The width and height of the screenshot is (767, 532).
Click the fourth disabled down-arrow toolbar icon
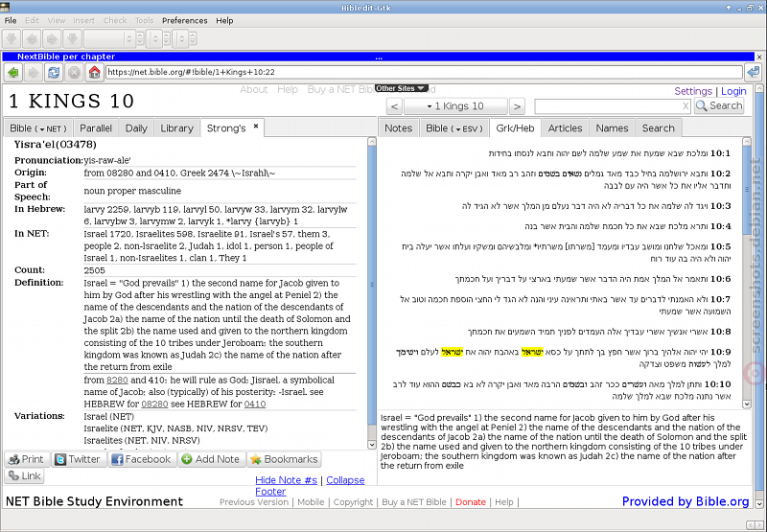[72, 38]
